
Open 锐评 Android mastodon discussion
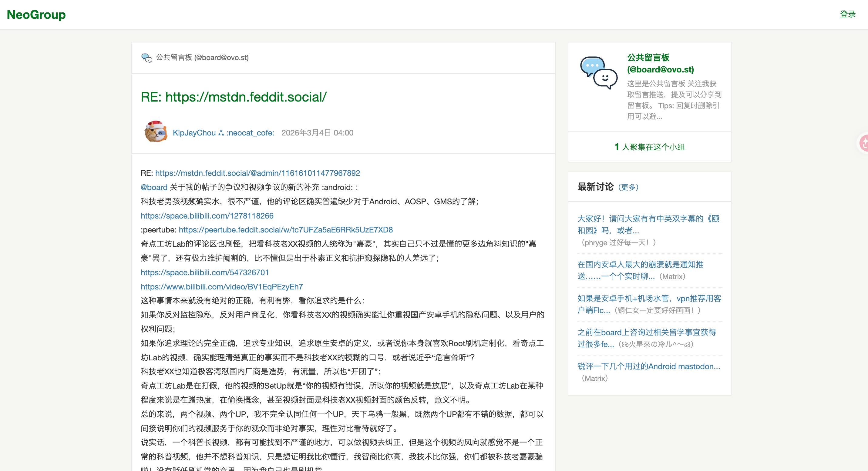pyautogui.click(x=648, y=366)
